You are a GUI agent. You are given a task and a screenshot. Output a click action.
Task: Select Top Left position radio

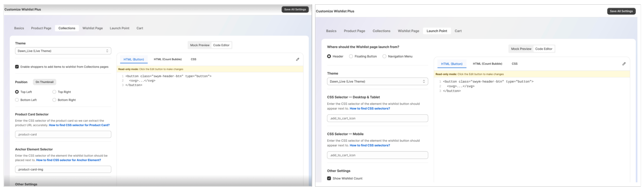click(17, 92)
